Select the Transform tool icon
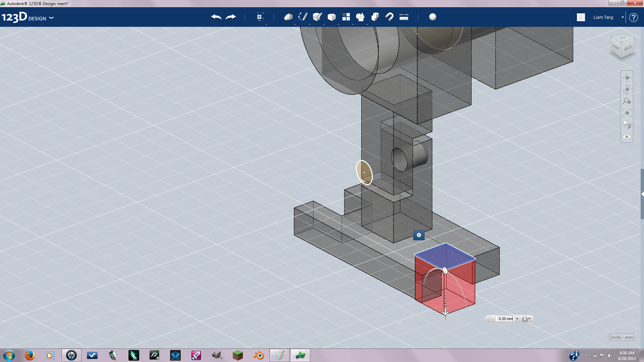The width and height of the screenshot is (644, 362). 260,17
